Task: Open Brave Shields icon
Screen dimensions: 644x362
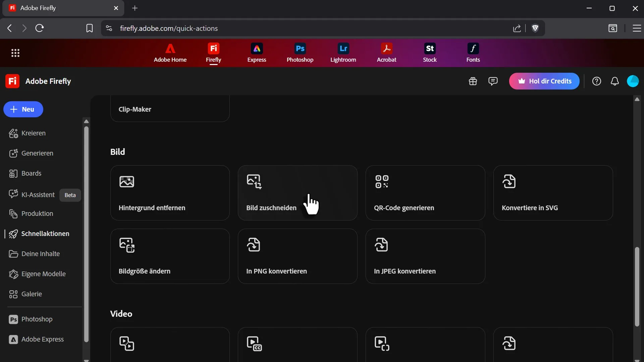Action: 535,28
